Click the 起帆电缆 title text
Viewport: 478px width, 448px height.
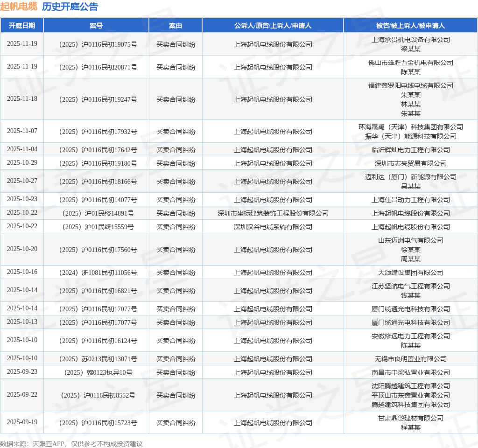tap(19, 7)
